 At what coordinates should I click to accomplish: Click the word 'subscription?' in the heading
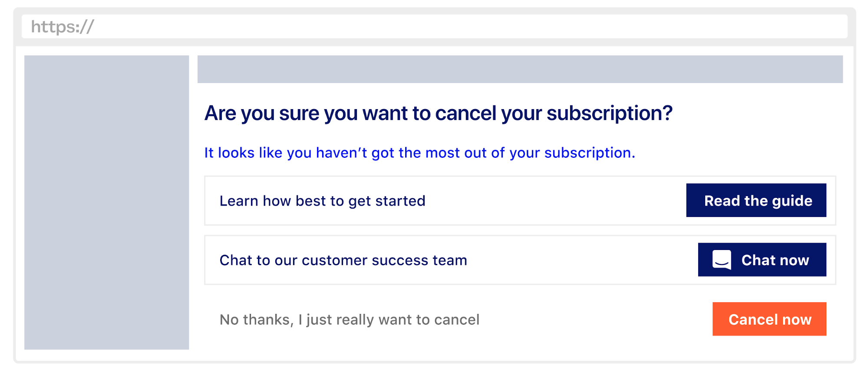(609, 113)
